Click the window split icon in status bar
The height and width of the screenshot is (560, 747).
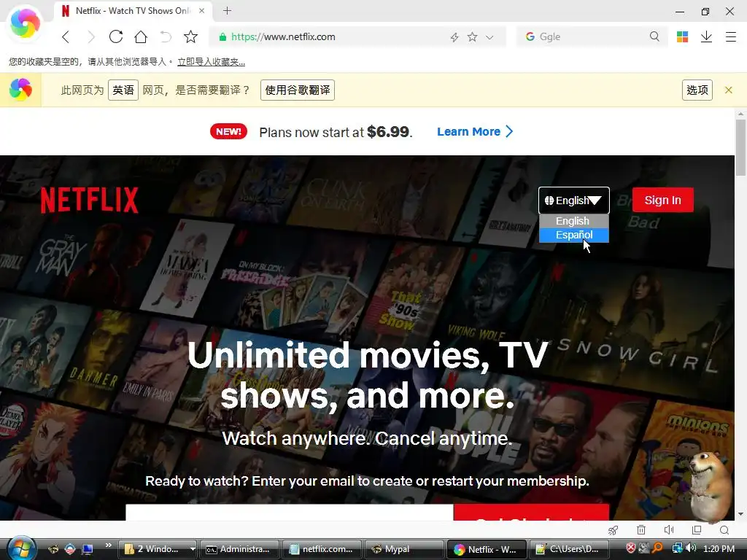coord(697,530)
